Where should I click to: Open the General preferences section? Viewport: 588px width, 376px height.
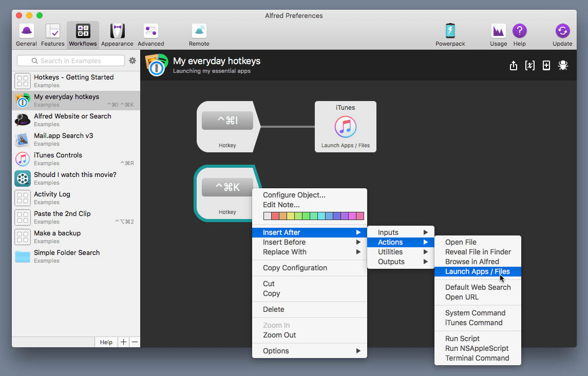tap(26, 32)
